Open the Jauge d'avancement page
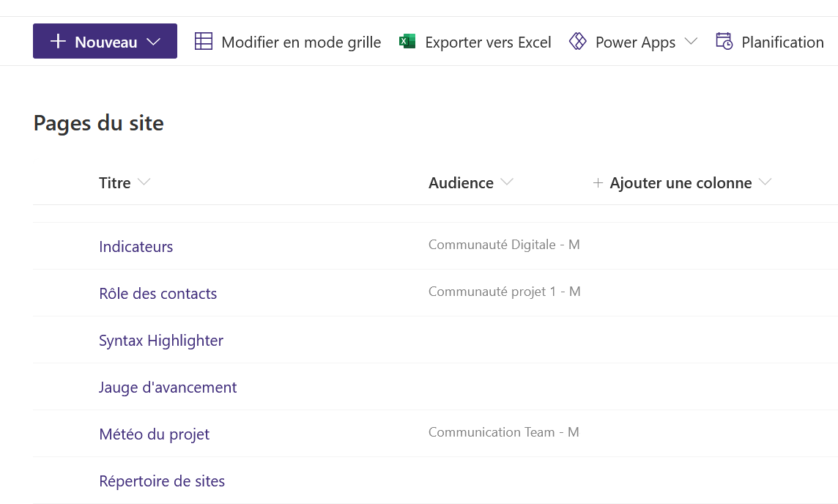Image resolution: width=838 pixels, height=504 pixels. (x=167, y=388)
